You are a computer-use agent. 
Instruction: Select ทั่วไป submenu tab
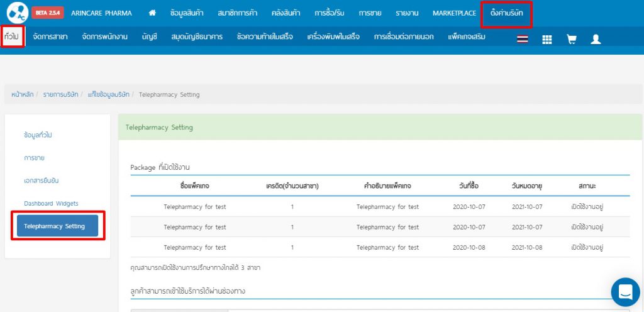click(11, 36)
